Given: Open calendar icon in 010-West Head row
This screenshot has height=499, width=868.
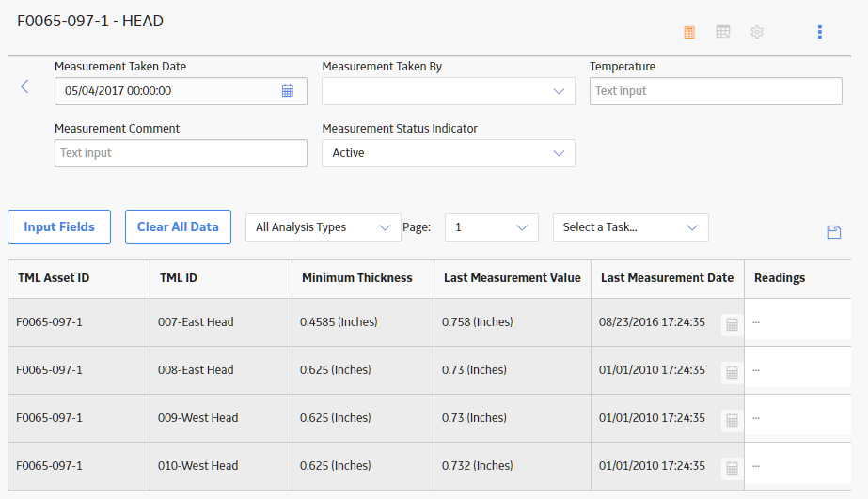Looking at the screenshot, I should [x=732, y=469].
